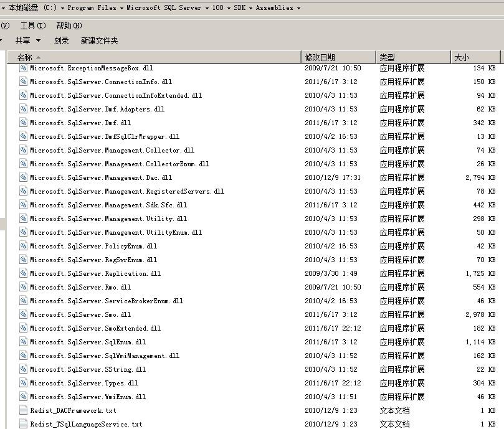
Task: Sort files by 修改日期 column header
Action: (338, 57)
